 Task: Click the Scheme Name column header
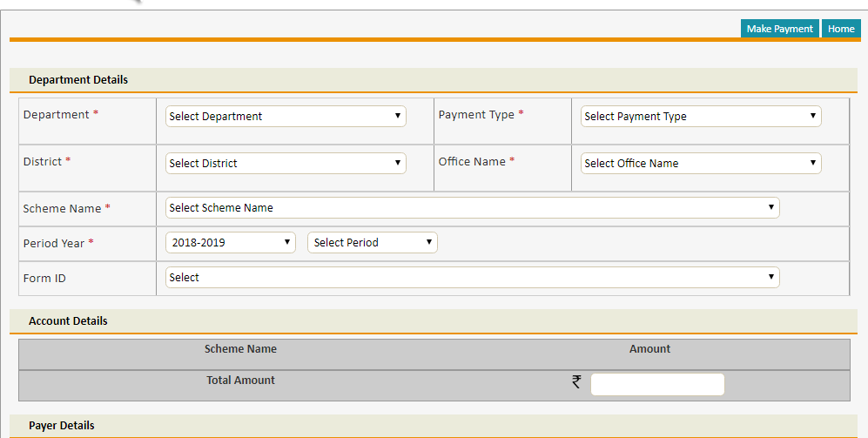point(240,349)
